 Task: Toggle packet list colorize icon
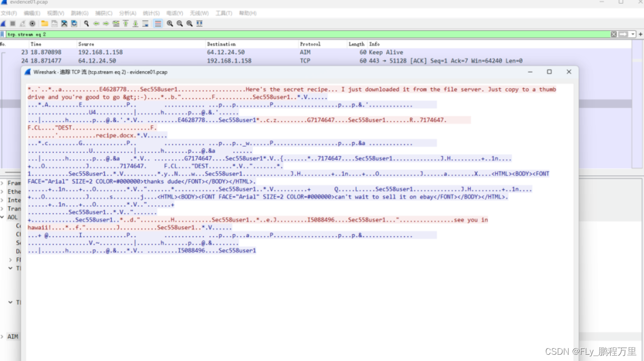click(158, 24)
